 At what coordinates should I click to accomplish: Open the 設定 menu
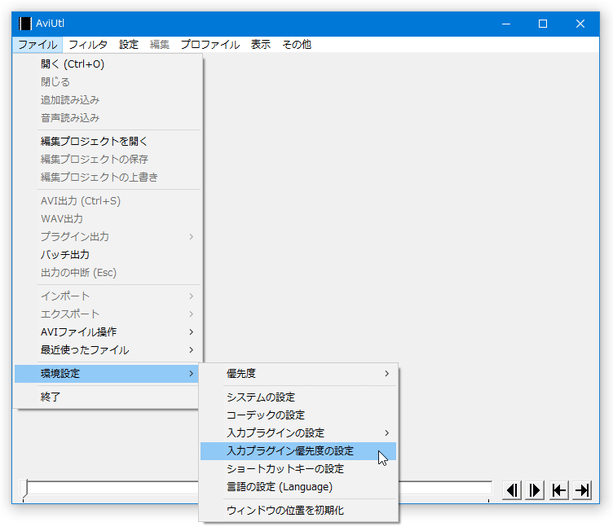[x=129, y=45]
